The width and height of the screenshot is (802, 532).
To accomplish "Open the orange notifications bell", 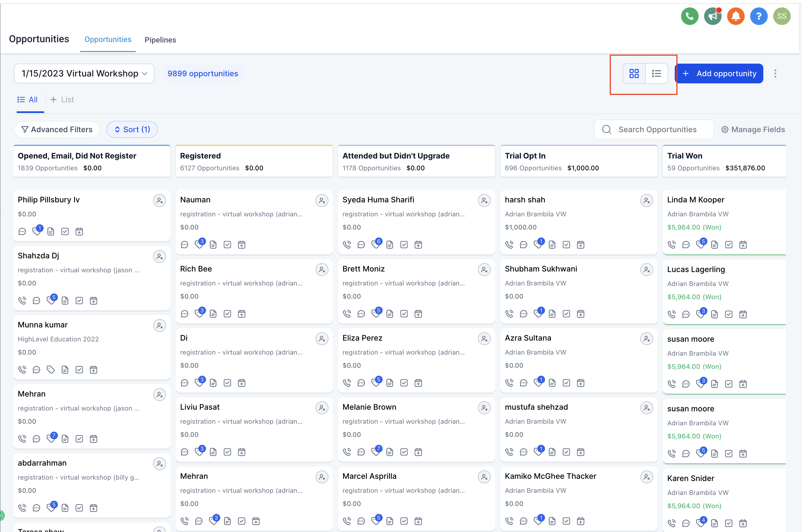I will point(736,16).
